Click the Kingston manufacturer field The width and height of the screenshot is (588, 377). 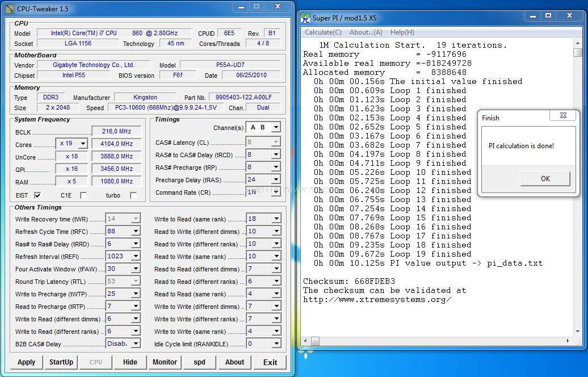click(145, 97)
